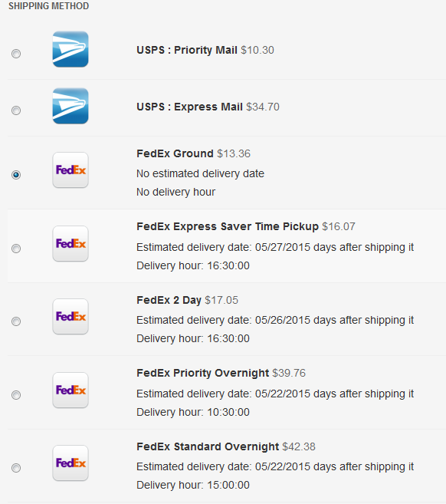Select the USPS Express Mail radio button
The height and width of the screenshot is (504, 446).
point(16,110)
